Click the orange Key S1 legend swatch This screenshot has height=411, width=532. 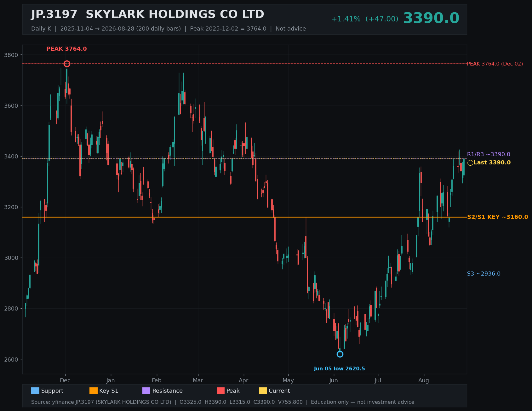(x=94, y=391)
